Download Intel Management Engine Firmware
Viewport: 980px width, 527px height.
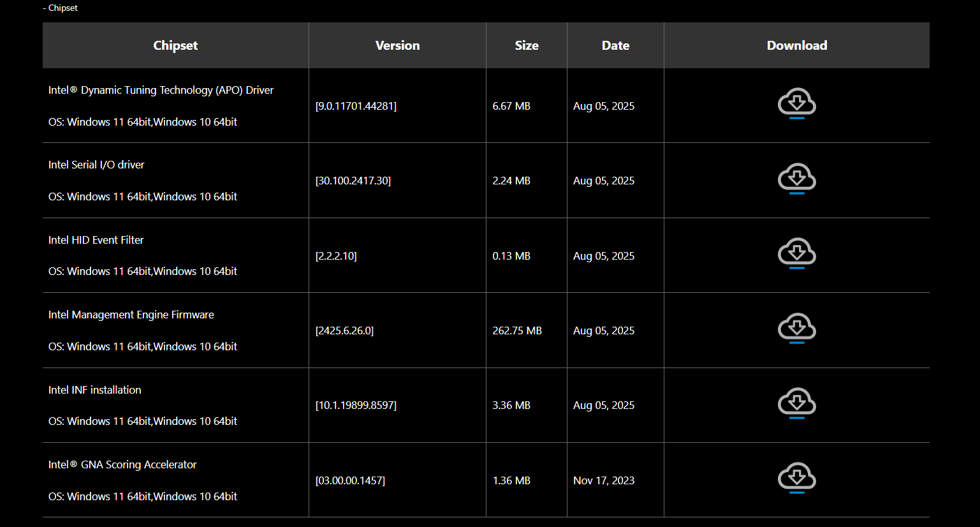[x=796, y=328]
